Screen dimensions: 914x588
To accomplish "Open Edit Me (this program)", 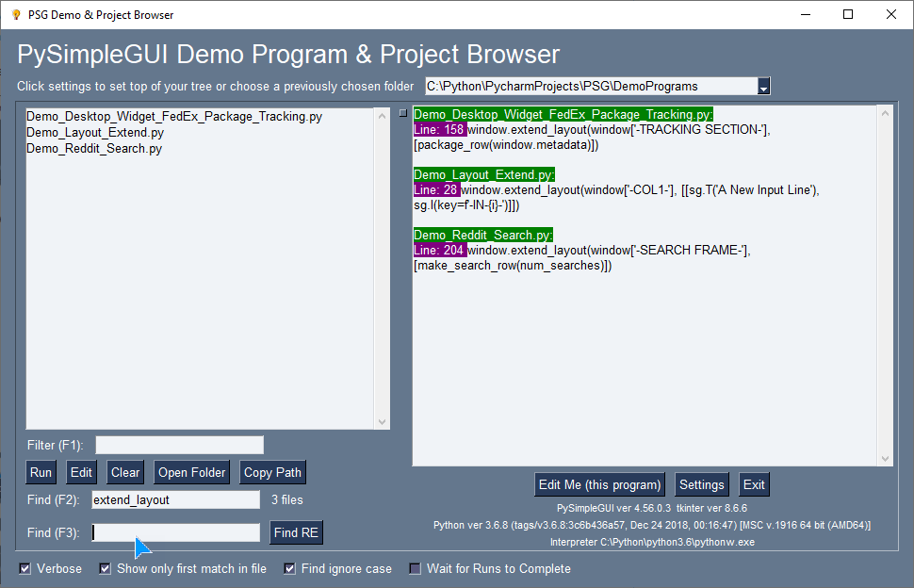I will tap(599, 483).
